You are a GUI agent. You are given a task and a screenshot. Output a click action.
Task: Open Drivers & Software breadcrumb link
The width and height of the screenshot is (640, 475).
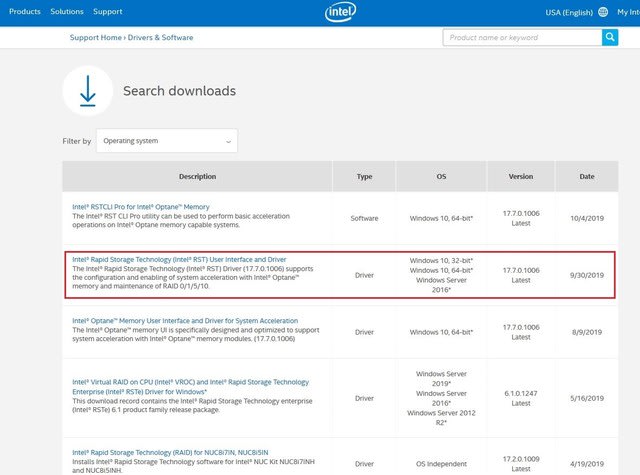[160, 38]
